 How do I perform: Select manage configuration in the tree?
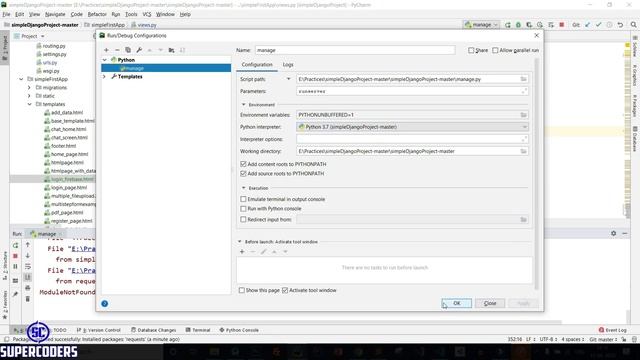(x=166, y=68)
